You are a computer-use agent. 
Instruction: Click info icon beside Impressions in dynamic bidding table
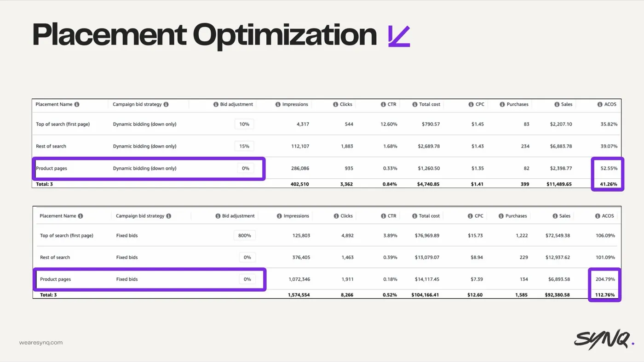coord(278,104)
